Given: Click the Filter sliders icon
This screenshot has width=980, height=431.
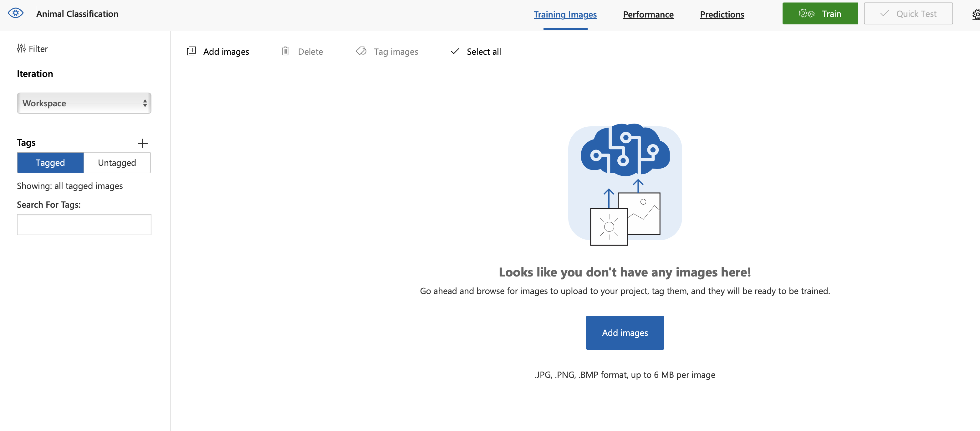Looking at the screenshot, I should tap(21, 48).
